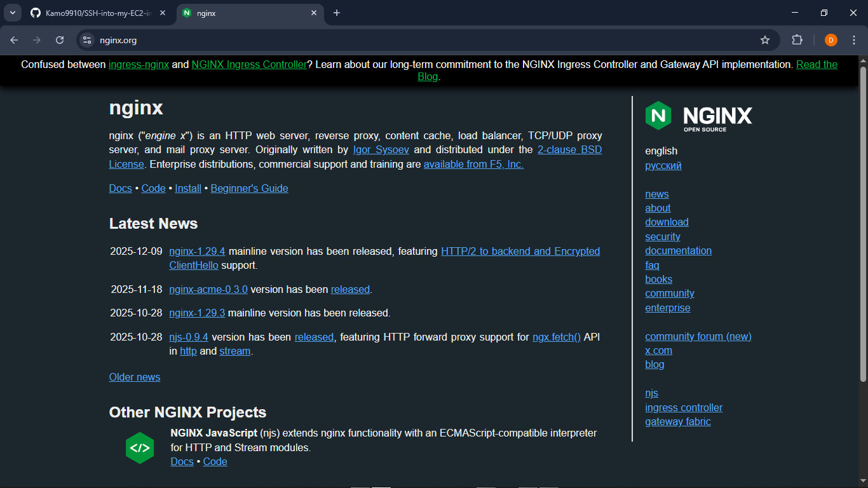Image resolution: width=868 pixels, height=488 pixels.
Task: Open the russian language version
Action: click(x=663, y=165)
